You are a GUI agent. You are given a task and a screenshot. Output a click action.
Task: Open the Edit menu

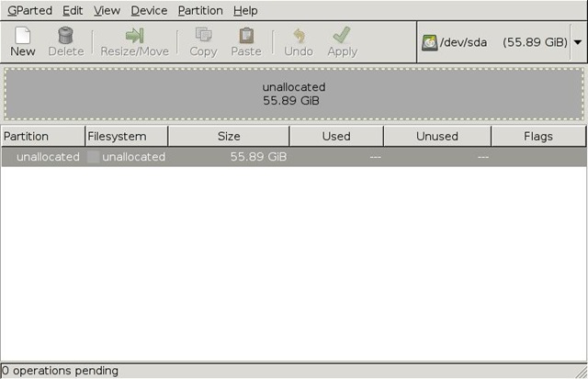click(73, 10)
